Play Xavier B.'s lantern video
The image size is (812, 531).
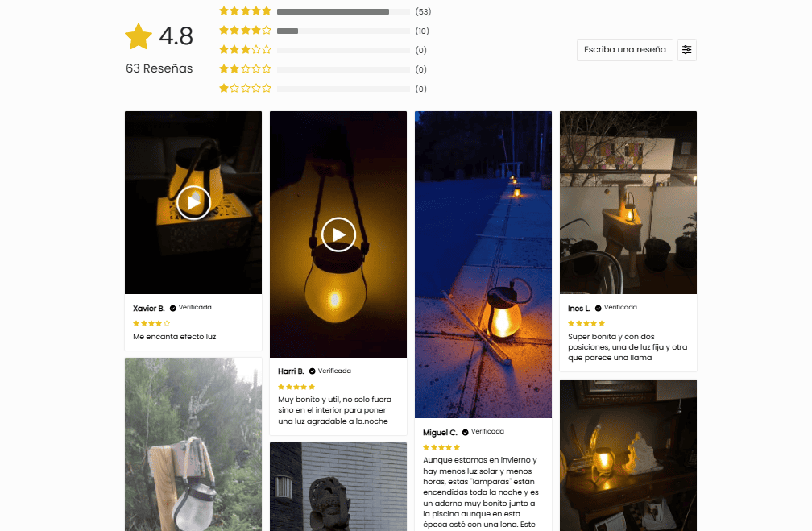(193, 202)
